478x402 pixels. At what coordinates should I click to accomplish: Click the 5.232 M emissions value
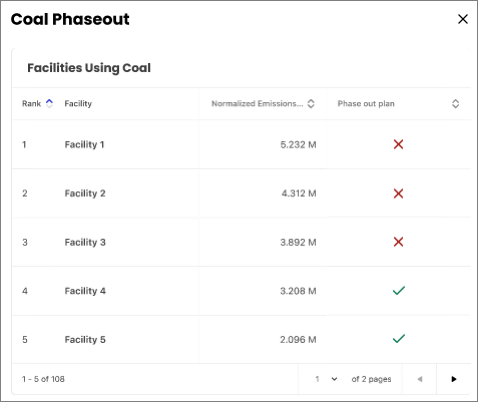pyautogui.click(x=298, y=145)
